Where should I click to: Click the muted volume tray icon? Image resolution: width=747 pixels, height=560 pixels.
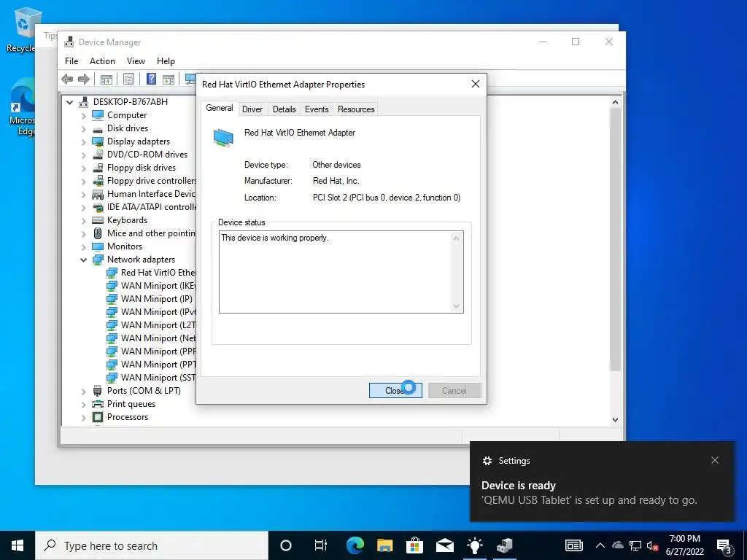[x=653, y=545]
